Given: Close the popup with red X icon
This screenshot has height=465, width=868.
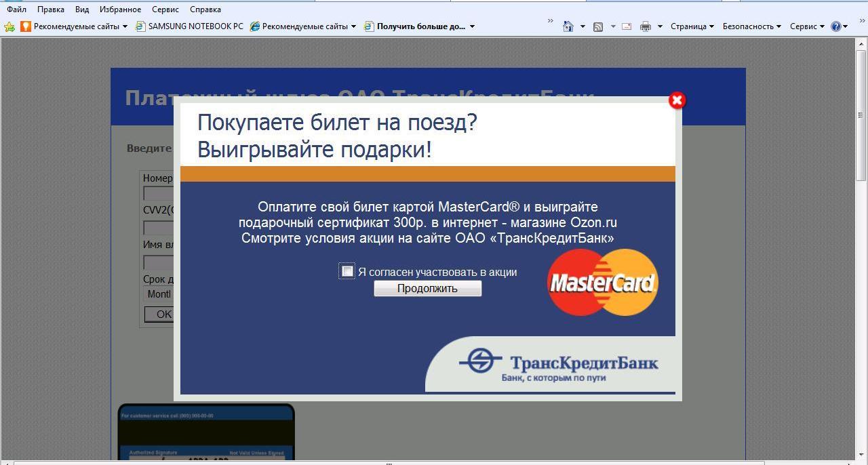Looking at the screenshot, I should pos(677,100).
